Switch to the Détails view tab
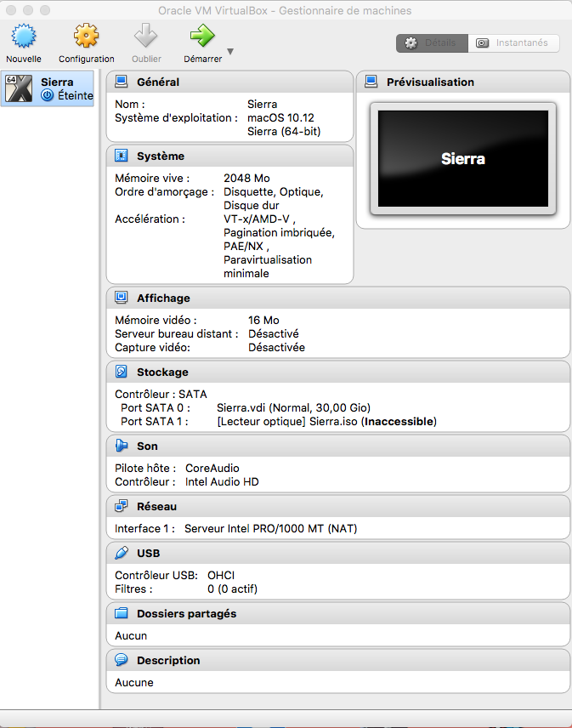The width and height of the screenshot is (572, 728). 432,43
